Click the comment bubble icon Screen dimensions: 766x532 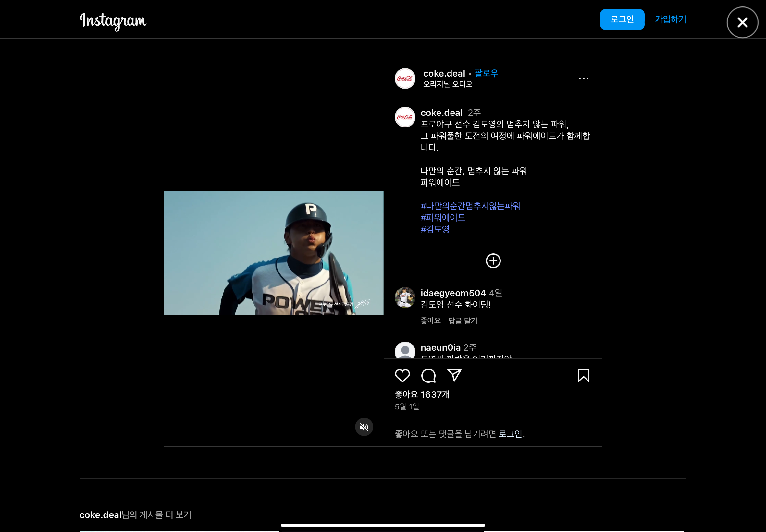point(428,376)
